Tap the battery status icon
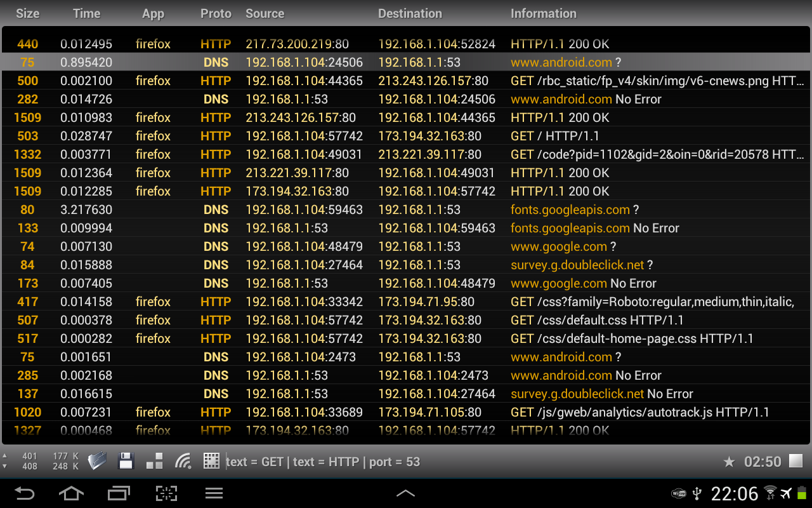812x508 pixels. [x=802, y=493]
